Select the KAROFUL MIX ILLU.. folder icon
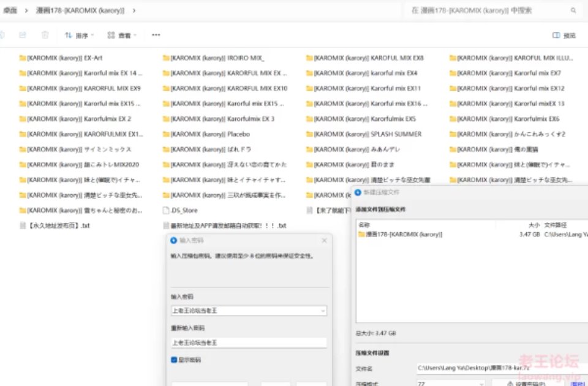The height and width of the screenshot is (386, 588). point(453,58)
